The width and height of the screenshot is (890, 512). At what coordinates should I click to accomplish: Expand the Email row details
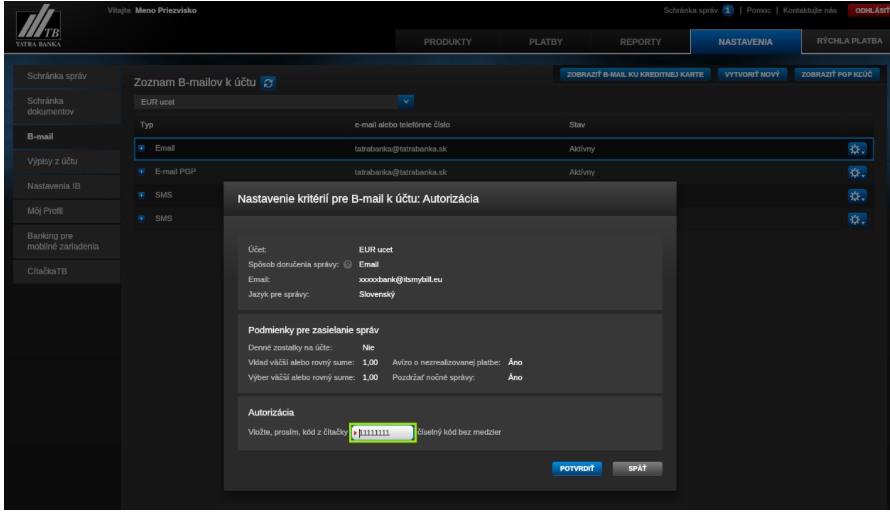142,148
